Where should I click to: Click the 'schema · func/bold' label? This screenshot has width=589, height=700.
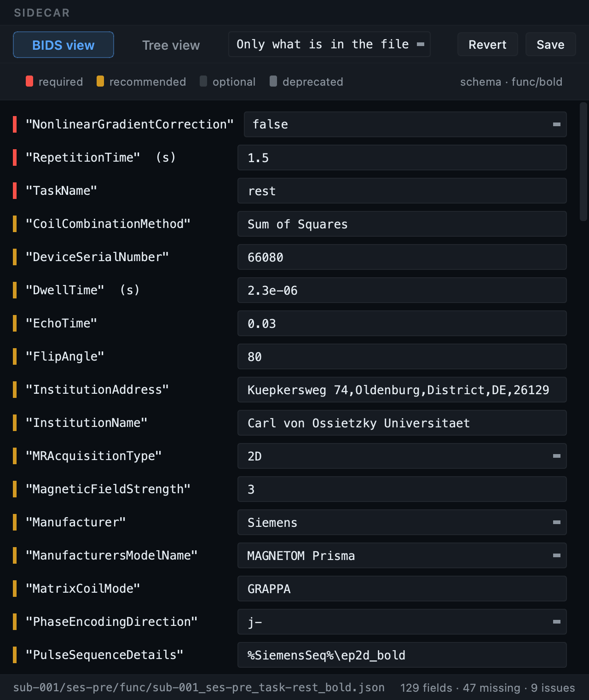(511, 82)
